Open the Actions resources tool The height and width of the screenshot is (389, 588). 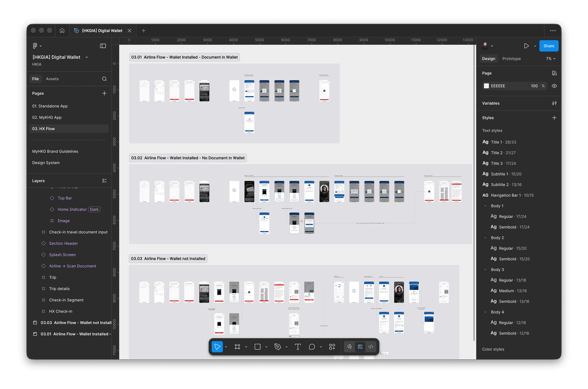(332, 347)
